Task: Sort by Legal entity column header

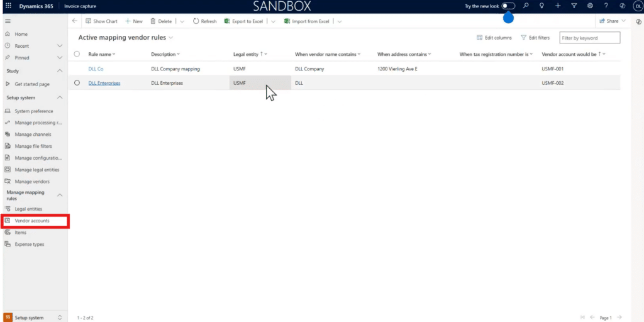Action: [x=250, y=54]
